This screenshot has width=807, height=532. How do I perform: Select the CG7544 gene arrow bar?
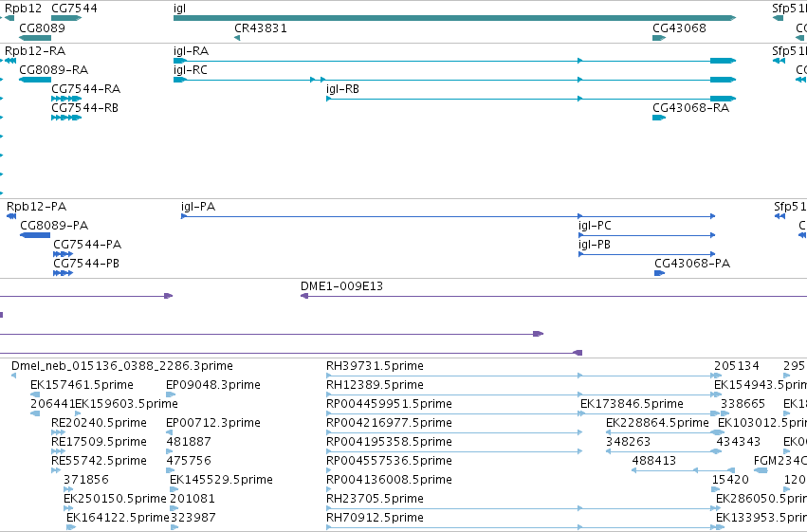pyautogui.click(x=66, y=18)
